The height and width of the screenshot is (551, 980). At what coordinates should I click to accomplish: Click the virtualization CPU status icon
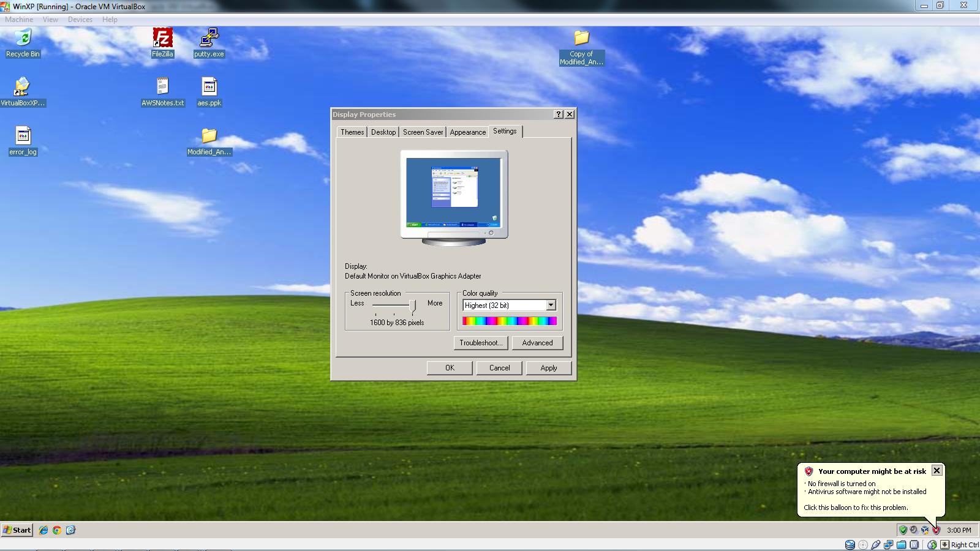914,544
